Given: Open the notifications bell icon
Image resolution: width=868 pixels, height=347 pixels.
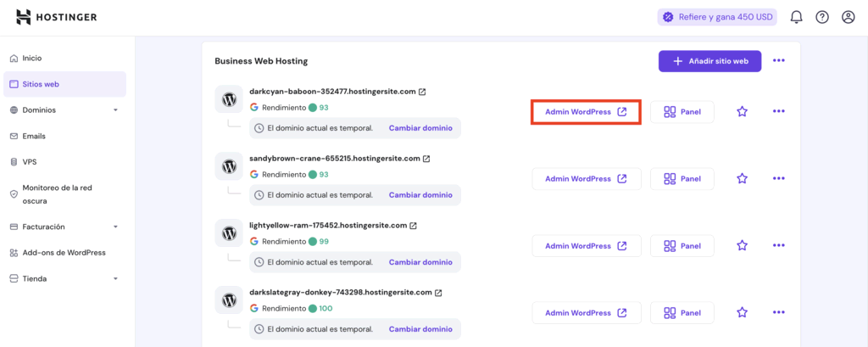Looking at the screenshot, I should [x=796, y=17].
